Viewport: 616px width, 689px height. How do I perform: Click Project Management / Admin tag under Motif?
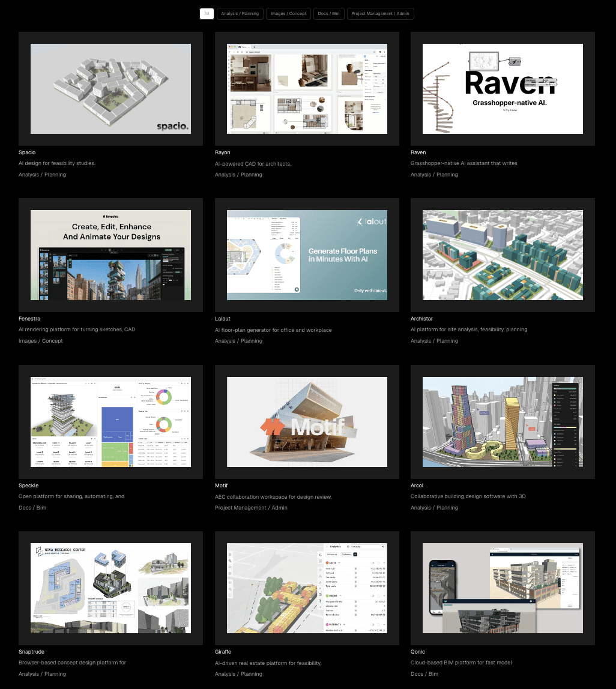251,508
